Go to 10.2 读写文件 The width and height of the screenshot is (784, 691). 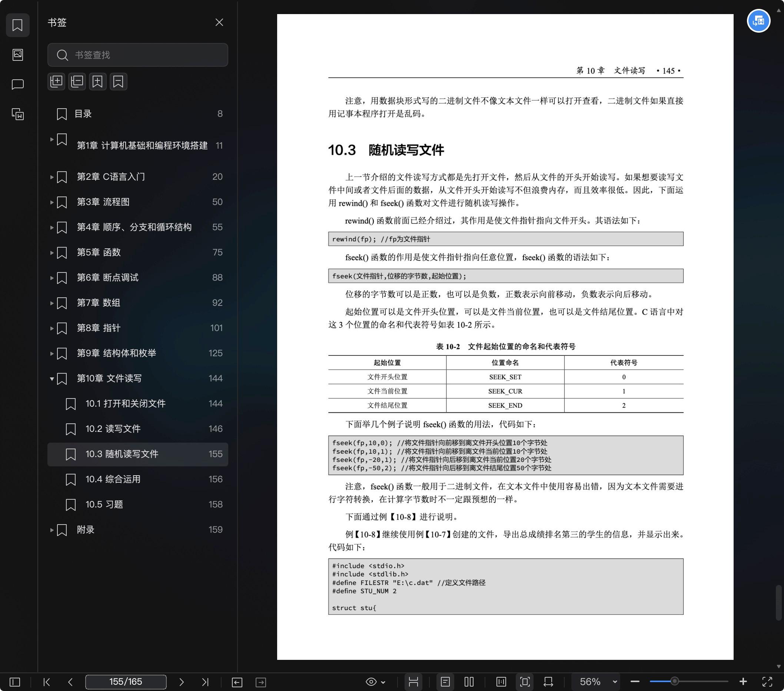(x=138, y=429)
